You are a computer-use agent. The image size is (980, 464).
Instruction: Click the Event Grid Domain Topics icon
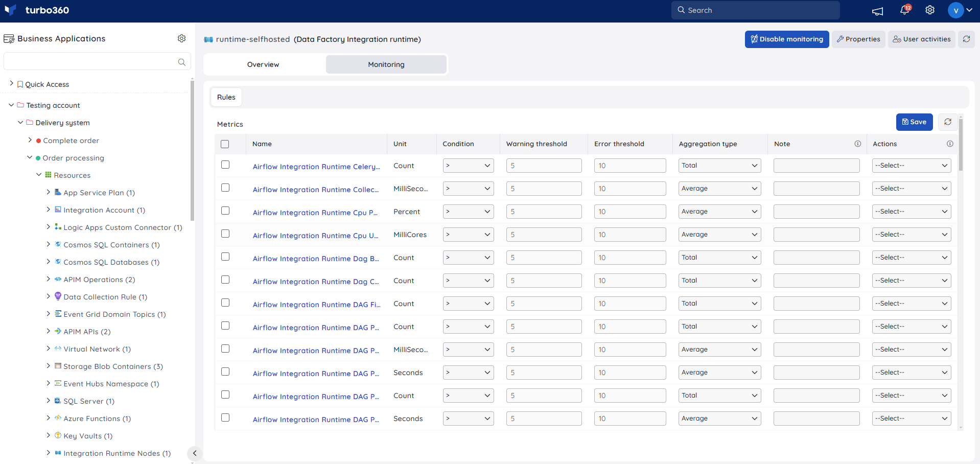(x=58, y=314)
